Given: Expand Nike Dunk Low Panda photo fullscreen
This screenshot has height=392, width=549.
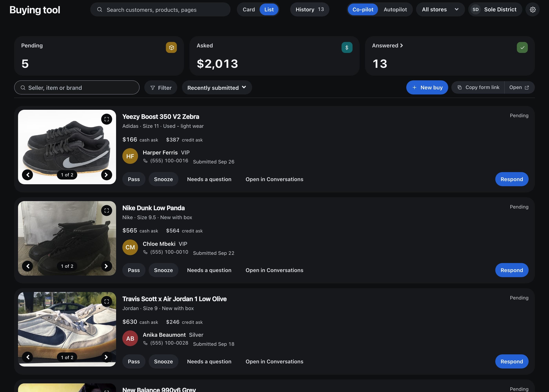Looking at the screenshot, I should coord(106,211).
